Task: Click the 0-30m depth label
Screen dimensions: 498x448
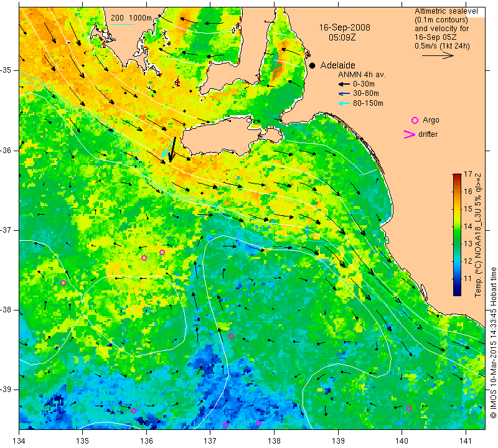Action: point(364,84)
